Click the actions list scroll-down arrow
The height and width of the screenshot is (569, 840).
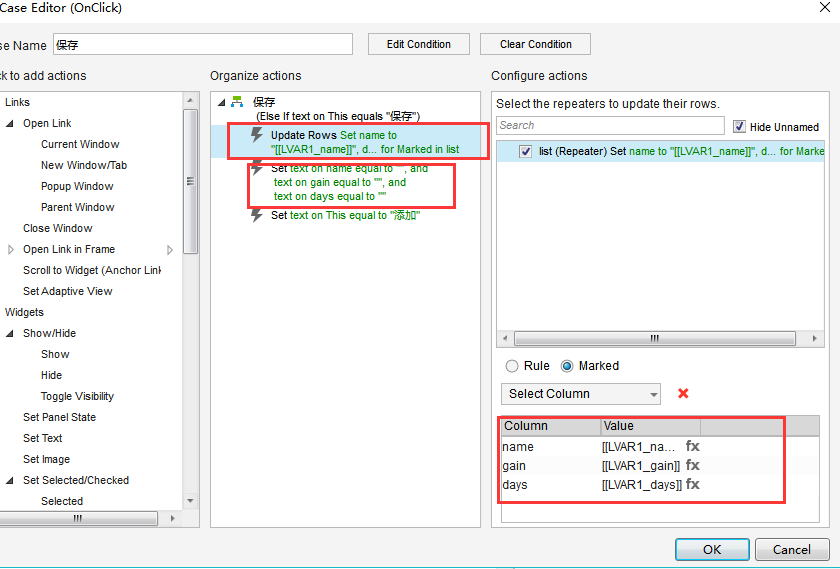pyautogui.click(x=190, y=501)
